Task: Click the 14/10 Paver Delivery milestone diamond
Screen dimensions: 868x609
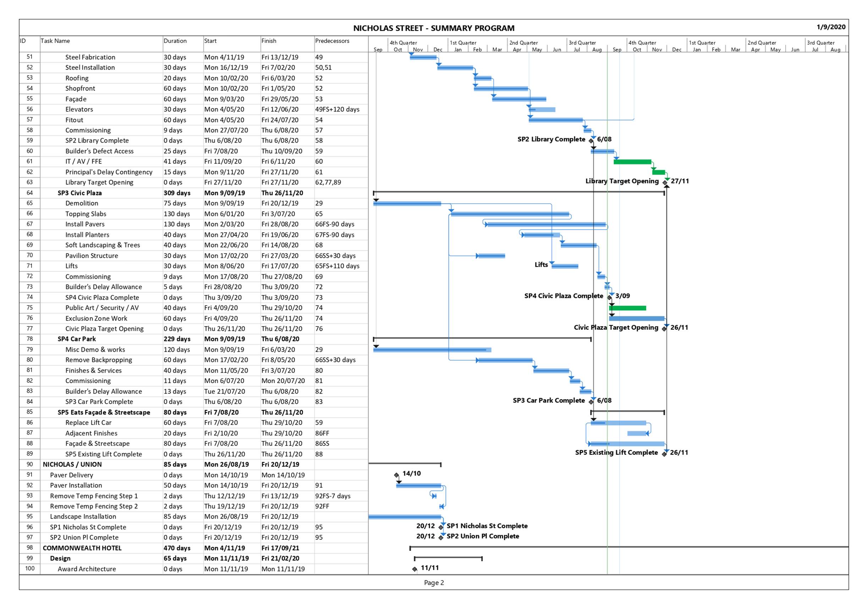Action: [x=396, y=475]
